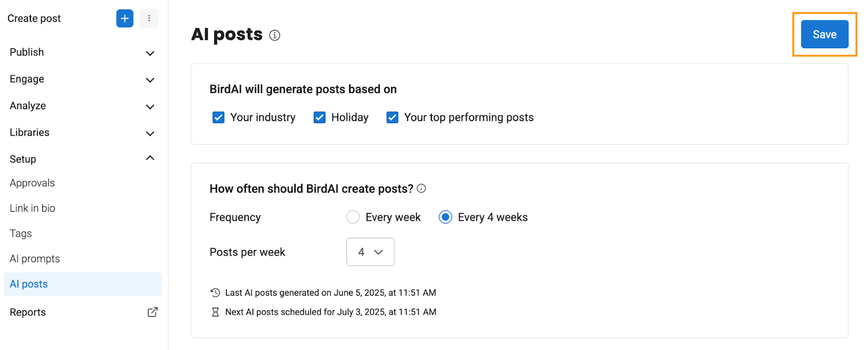Select the Every 4 weeks radio option
This screenshot has width=868, height=350.
click(x=445, y=217)
